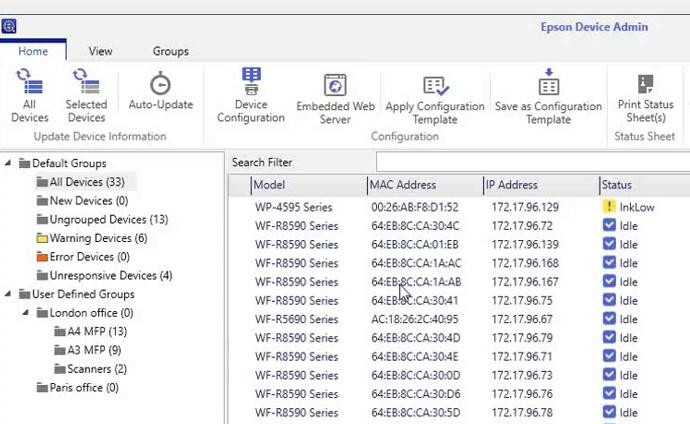
Task: Sort by the MAC Address column header
Action: [425, 185]
